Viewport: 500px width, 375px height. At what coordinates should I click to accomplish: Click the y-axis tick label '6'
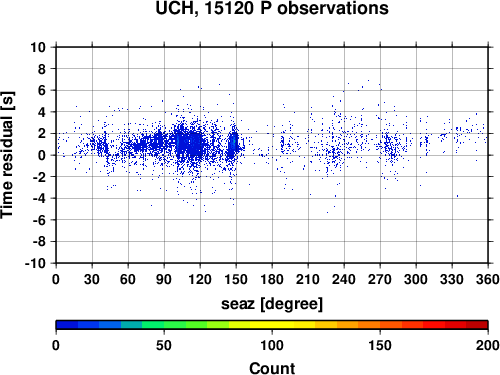(42, 90)
